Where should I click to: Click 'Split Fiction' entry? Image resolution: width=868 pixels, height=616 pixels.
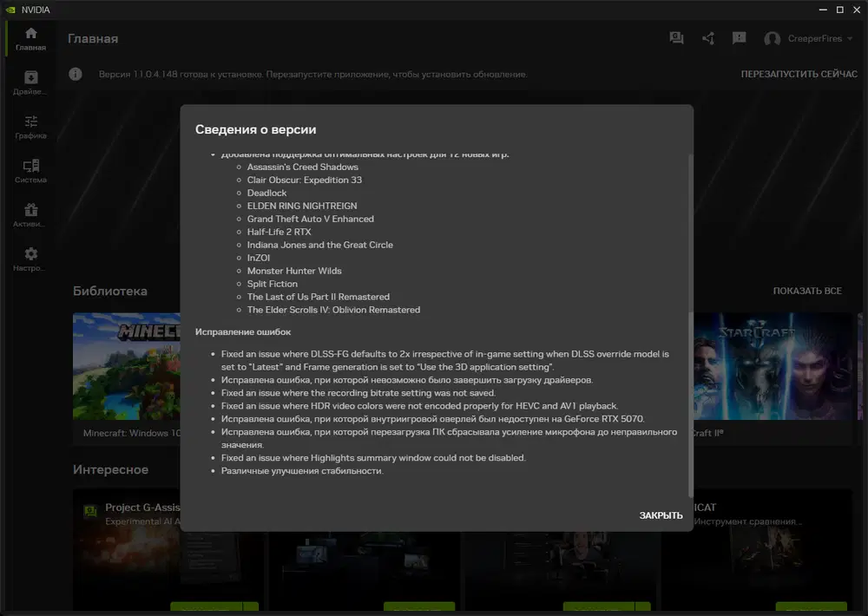[273, 284]
